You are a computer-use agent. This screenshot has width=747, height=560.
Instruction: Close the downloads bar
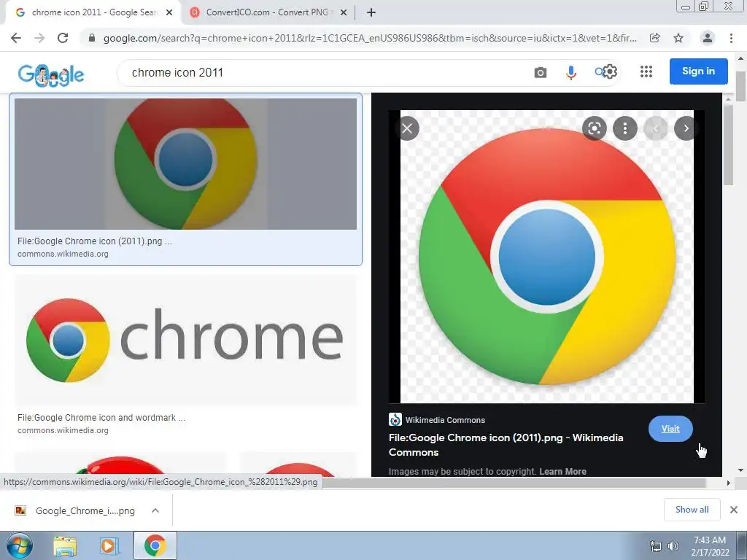point(734,510)
